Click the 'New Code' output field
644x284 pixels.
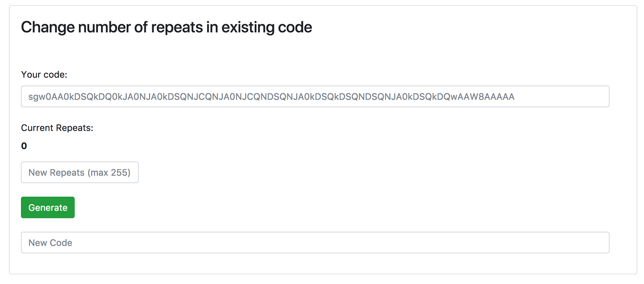pos(315,242)
